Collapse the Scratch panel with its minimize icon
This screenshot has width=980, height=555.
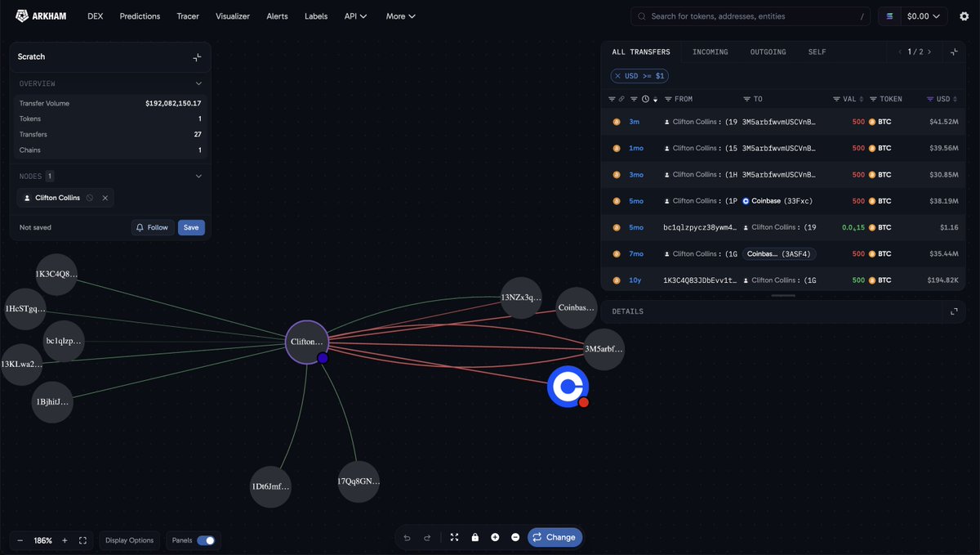(197, 56)
